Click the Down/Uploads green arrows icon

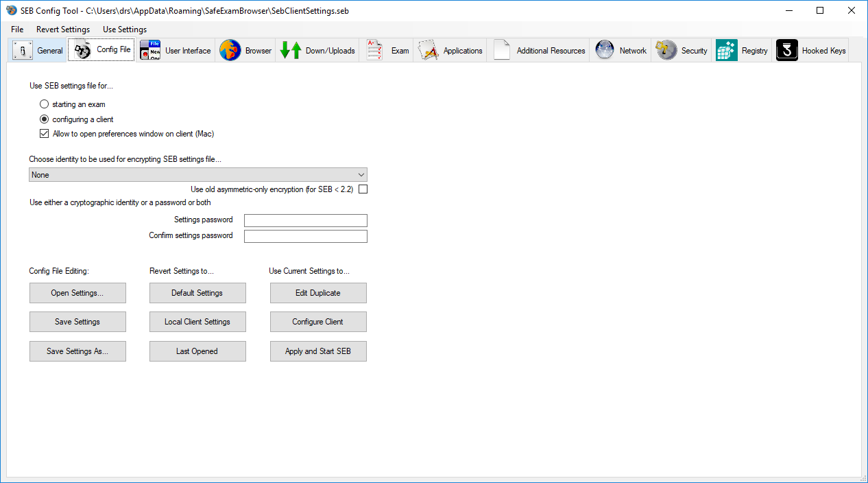coord(291,50)
